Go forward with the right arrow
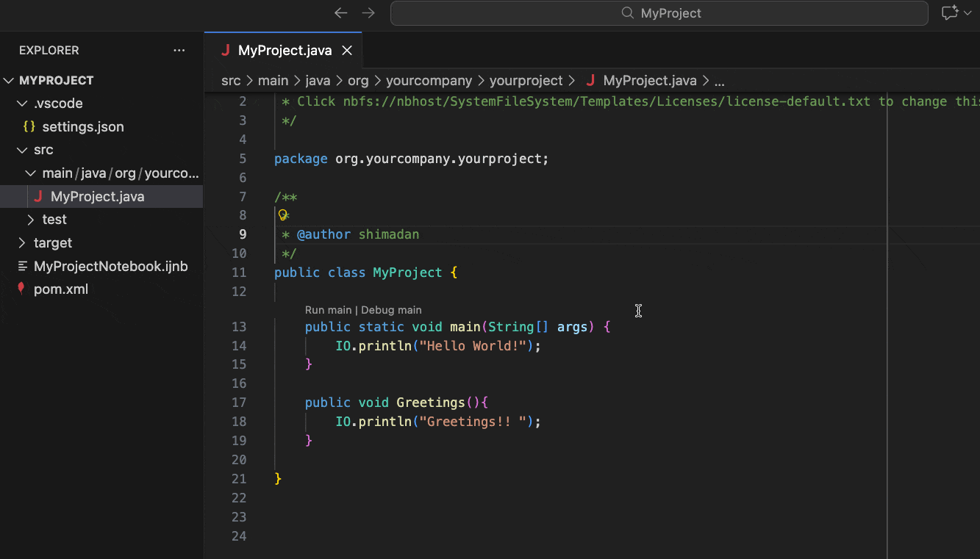This screenshot has height=559, width=980. click(x=368, y=12)
